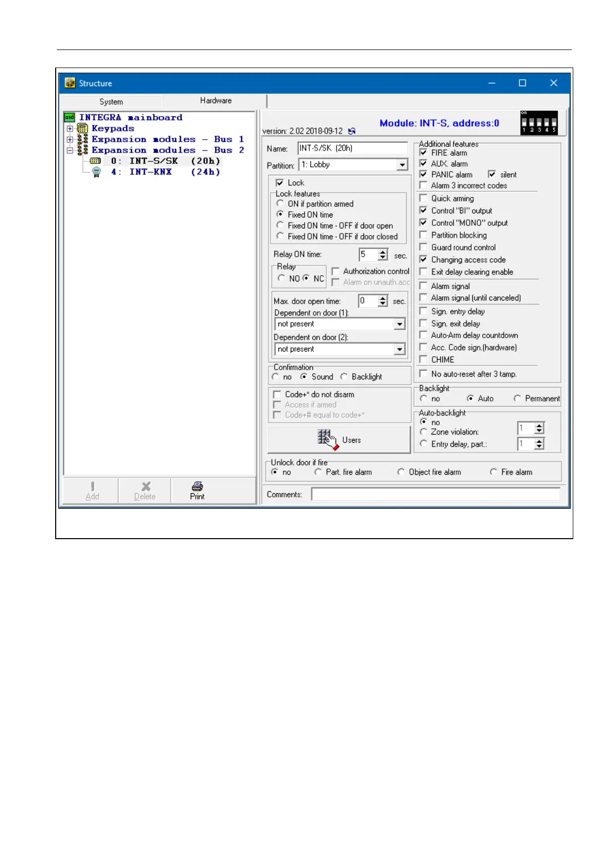Click the Structure window title icon
This screenshot has height=868, width=614.
coord(70,83)
